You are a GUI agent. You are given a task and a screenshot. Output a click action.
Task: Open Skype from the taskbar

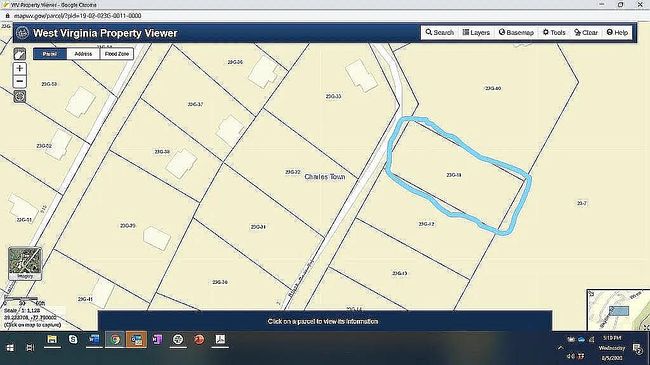pos(73,340)
